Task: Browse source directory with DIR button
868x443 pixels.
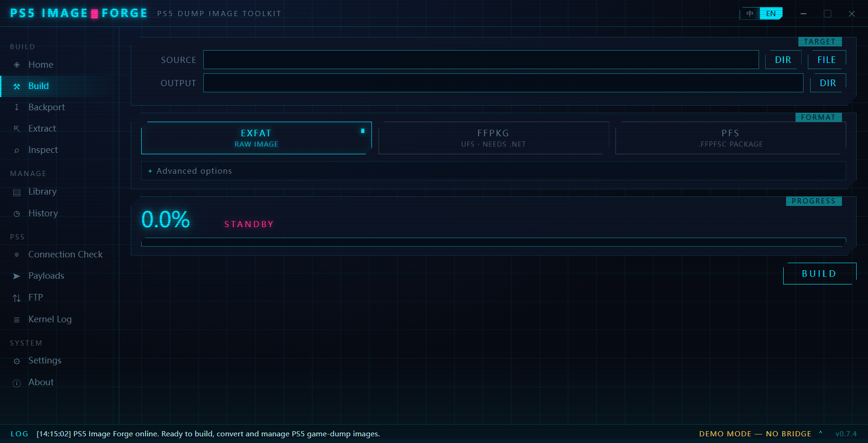Action: point(783,60)
